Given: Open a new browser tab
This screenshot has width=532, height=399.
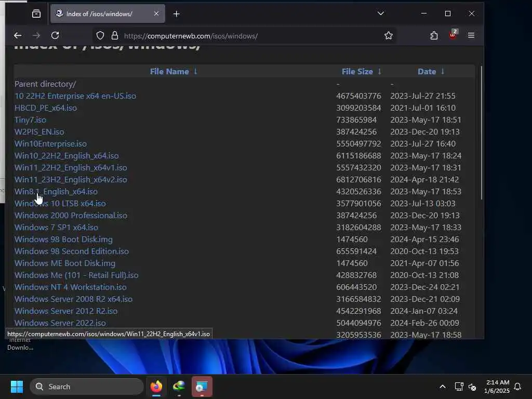Looking at the screenshot, I should [x=177, y=14].
